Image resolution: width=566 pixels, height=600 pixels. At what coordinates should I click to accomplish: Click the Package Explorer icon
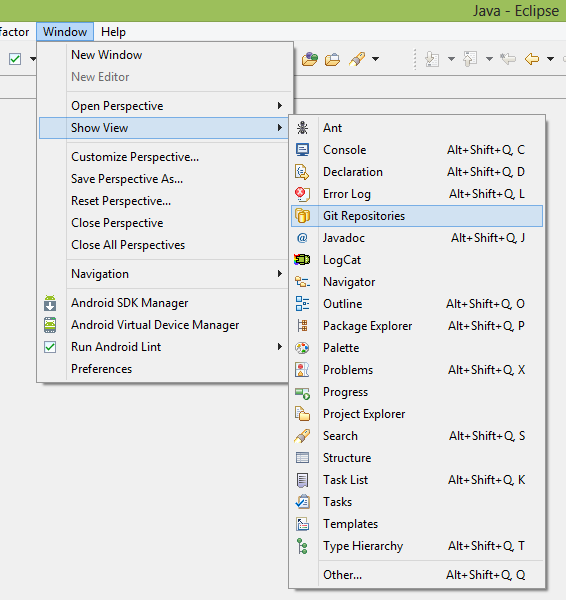pyautogui.click(x=302, y=326)
